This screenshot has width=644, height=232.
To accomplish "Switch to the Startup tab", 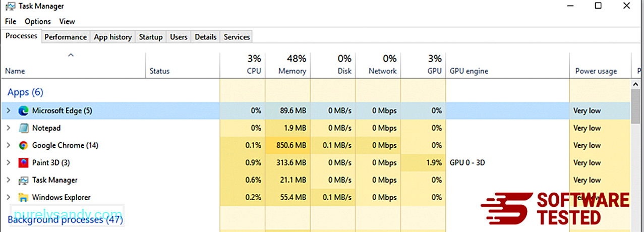I will click(x=151, y=37).
